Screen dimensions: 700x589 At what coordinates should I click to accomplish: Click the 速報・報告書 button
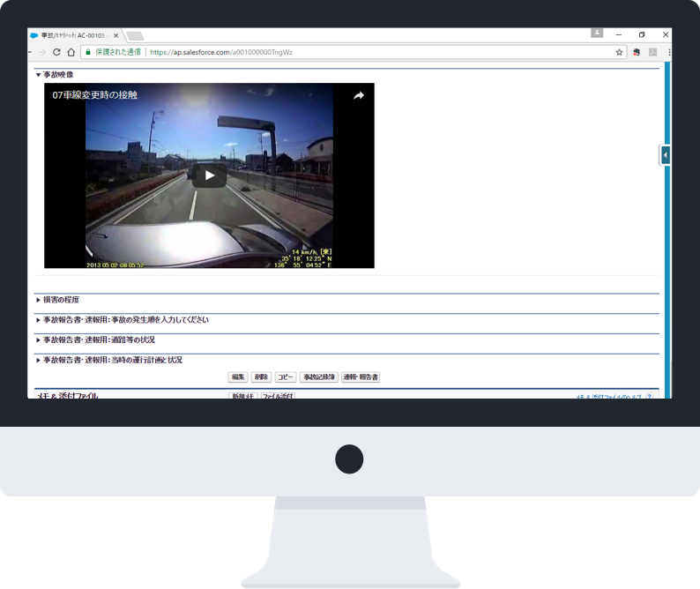(361, 377)
